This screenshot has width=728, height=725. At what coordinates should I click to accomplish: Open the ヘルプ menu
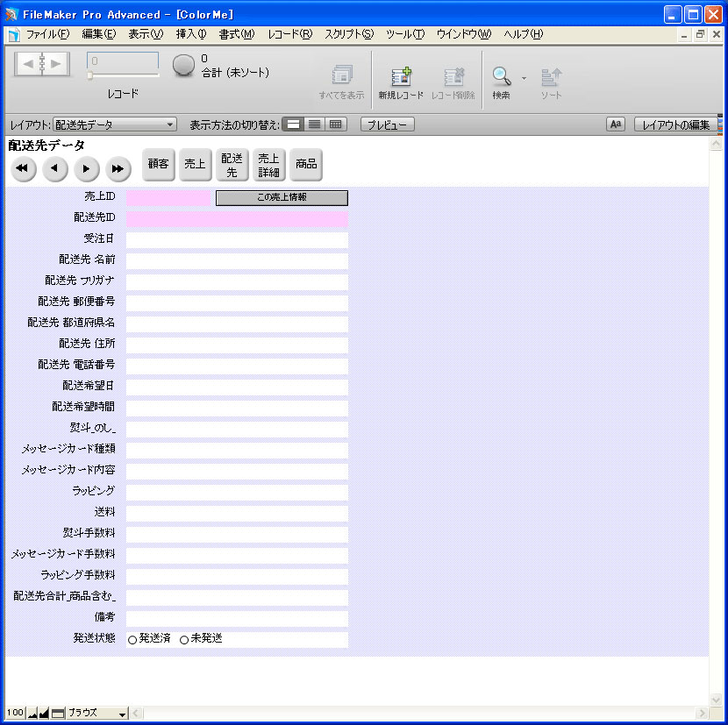[x=524, y=34]
